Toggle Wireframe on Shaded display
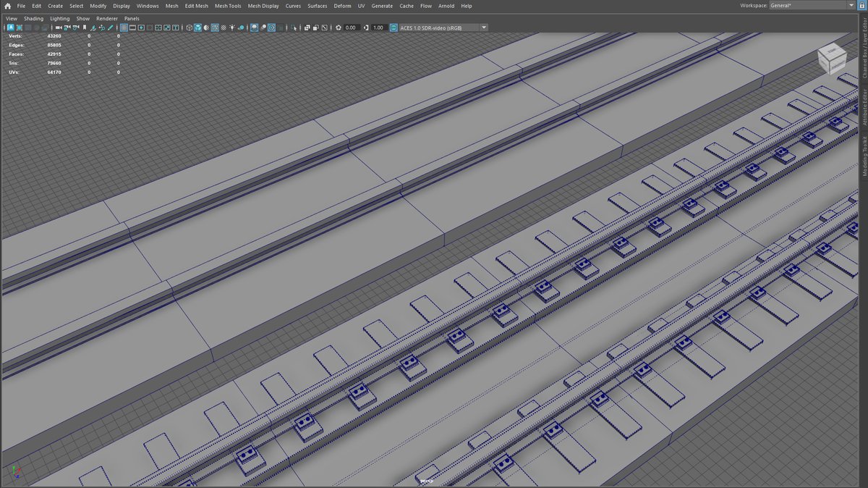The height and width of the screenshot is (488, 868). click(214, 28)
